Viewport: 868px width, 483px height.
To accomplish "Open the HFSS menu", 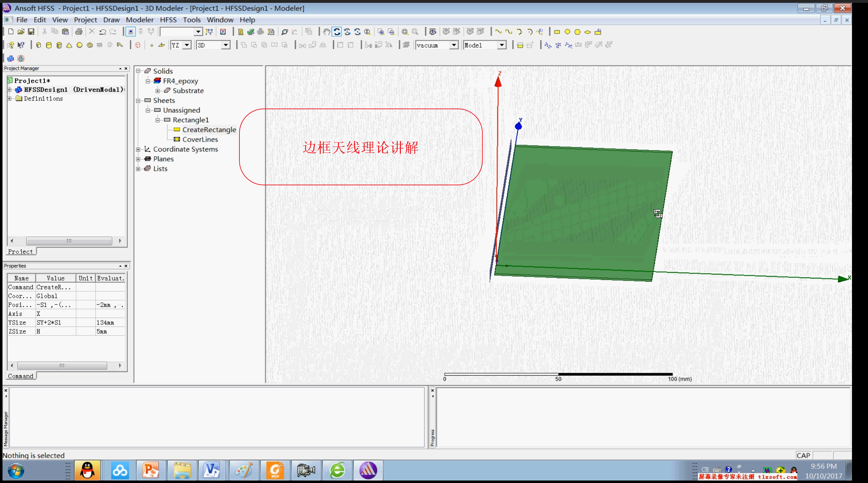I will (x=168, y=20).
